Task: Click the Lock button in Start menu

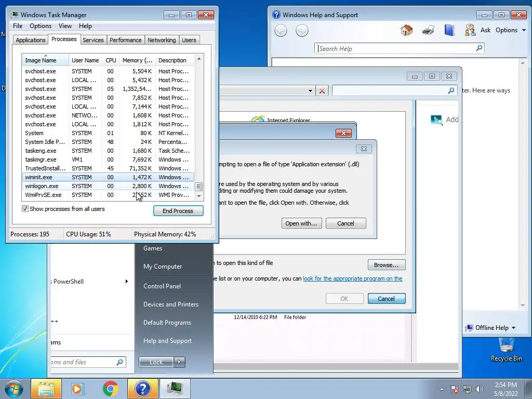Action: tap(156, 362)
